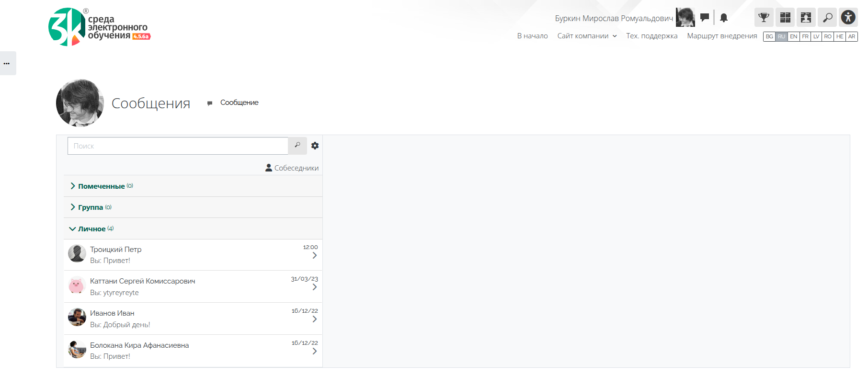The height and width of the screenshot is (376, 868).
Task: Click the magnifier search icon in header
Action: tap(827, 18)
